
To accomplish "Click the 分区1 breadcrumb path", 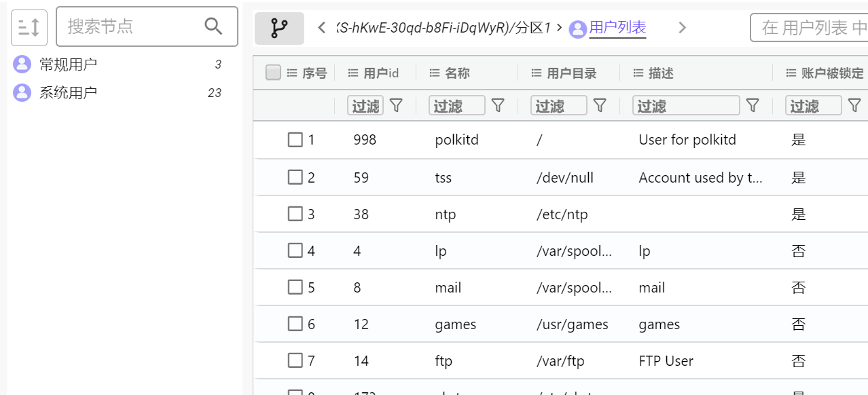I will 533,28.
